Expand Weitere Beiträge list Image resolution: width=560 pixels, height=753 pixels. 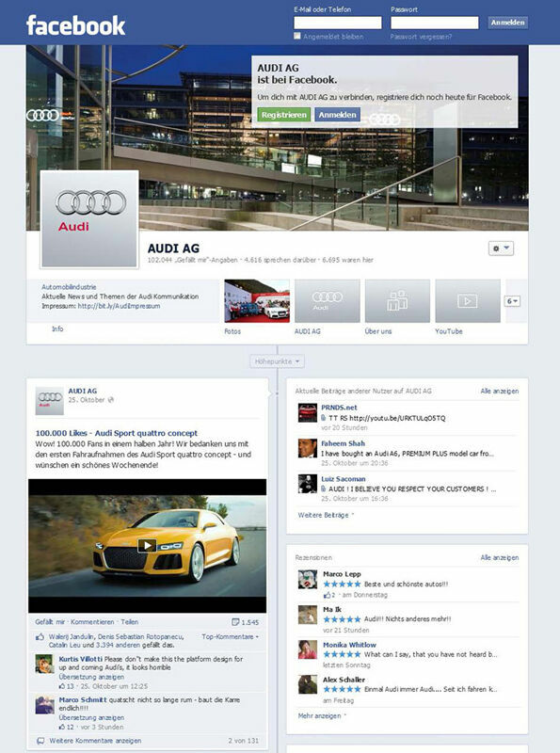point(326,515)
